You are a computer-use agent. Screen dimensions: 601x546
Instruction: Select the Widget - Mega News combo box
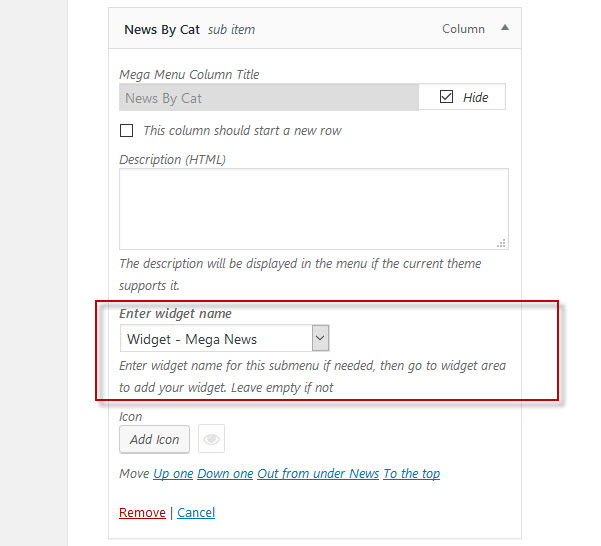point(225,338)
